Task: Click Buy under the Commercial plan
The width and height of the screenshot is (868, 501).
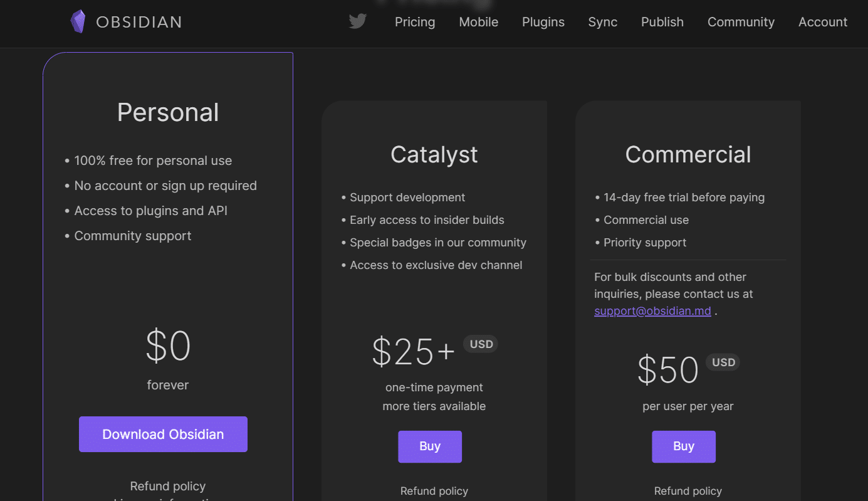Action: 684,446
